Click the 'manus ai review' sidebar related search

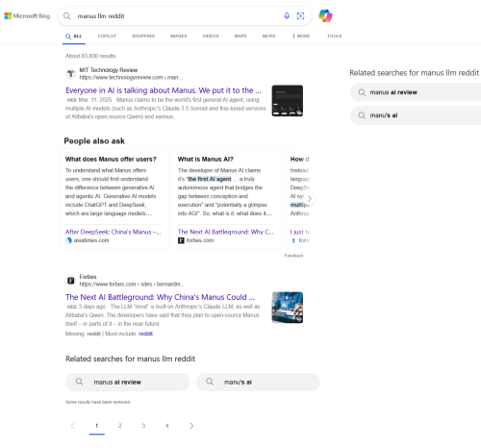[416, 92]
